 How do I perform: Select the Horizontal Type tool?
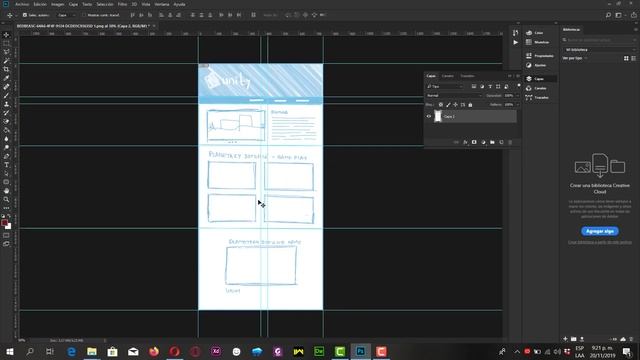6,165
